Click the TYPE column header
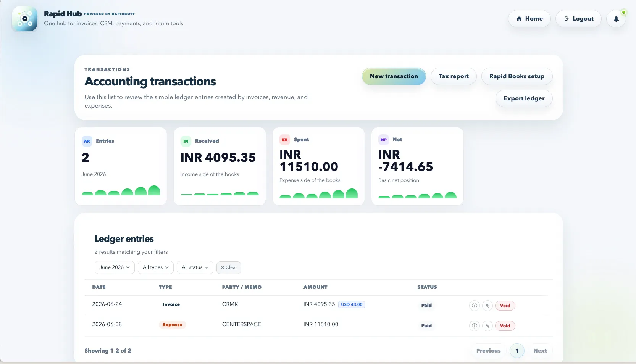The width and height of the screenshot is (636, 364). pos(165,287)
